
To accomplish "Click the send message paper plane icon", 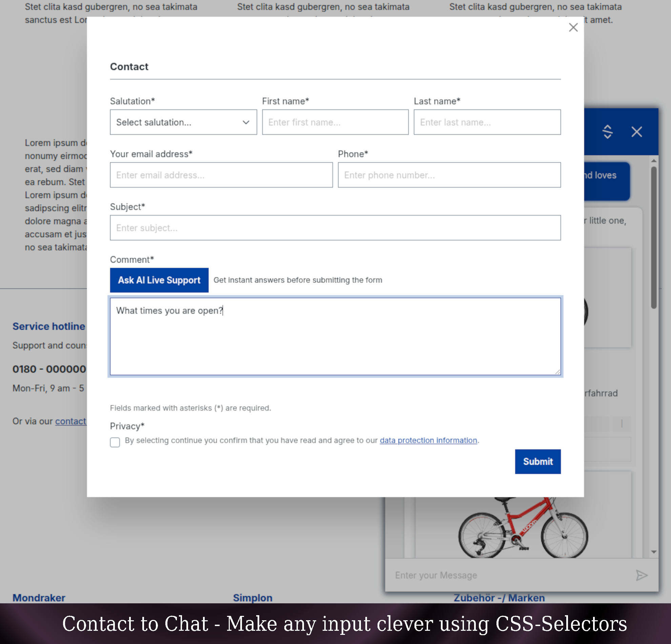I will pos(641,575).
